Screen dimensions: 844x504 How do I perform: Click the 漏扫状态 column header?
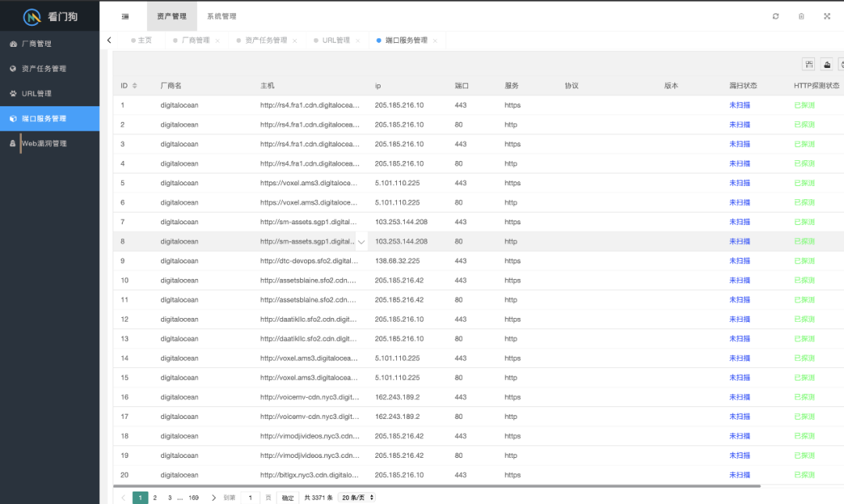coord(743,86)
